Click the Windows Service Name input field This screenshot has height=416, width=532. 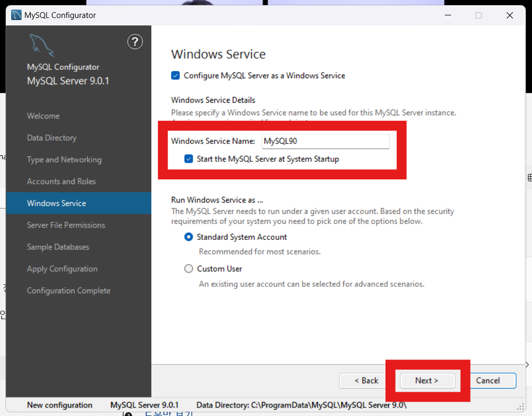[326, 141]
